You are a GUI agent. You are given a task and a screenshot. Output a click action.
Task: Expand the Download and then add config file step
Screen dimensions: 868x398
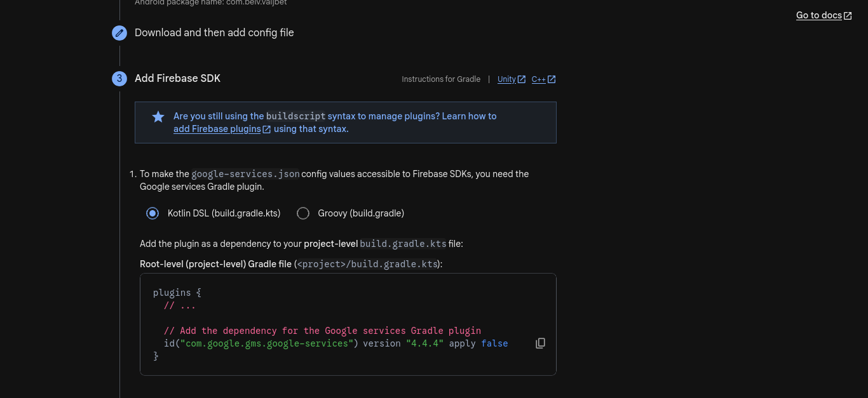pyautogui.click(x=214, y=33)
